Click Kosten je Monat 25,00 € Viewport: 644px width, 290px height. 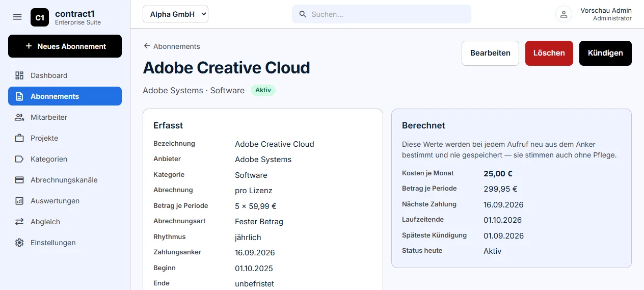click(498, 173)
